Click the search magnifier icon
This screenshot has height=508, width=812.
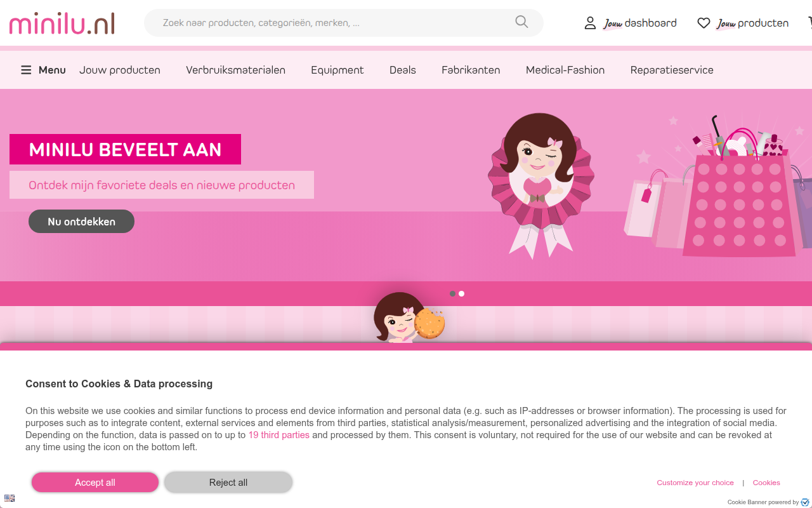pyautogui.click(x=521, y=22)
